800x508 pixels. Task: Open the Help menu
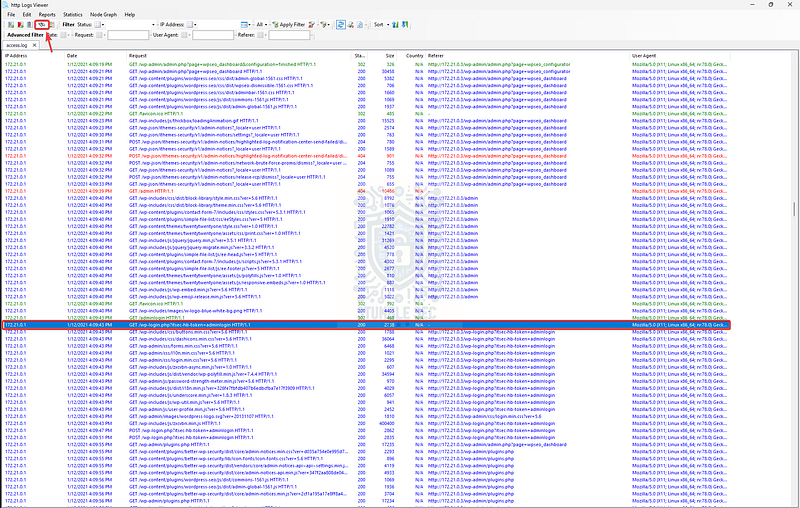point(130,15)
